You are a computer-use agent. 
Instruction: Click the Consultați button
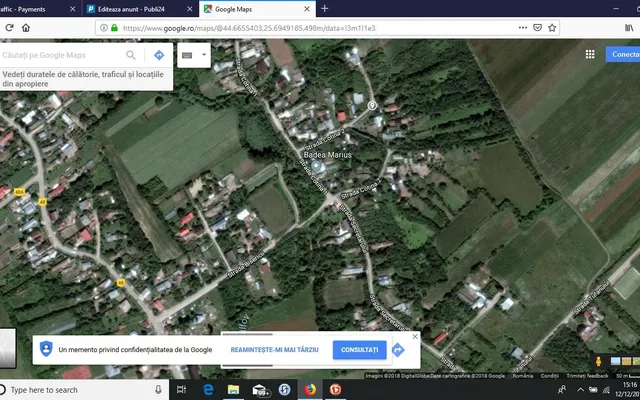coord(360,350)
